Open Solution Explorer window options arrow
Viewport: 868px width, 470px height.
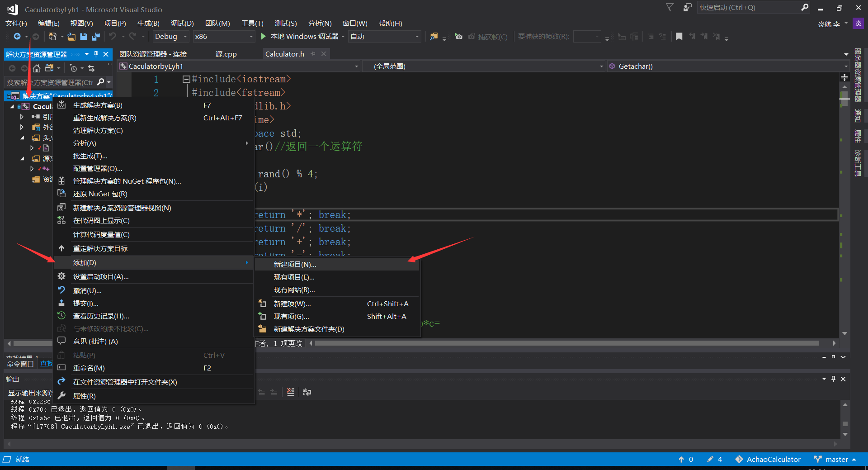(86, 54)
